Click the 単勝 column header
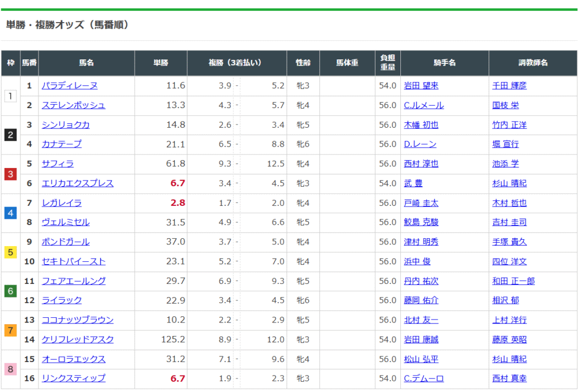 [161, 63]
